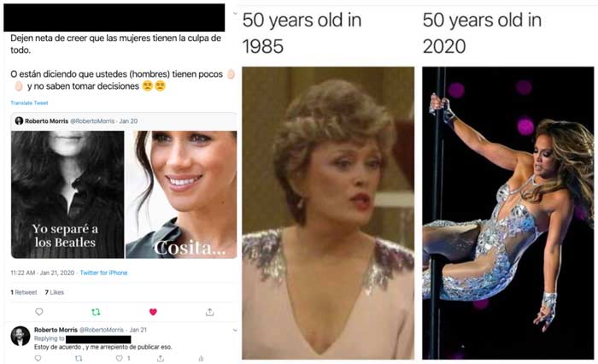Open share icon on Roberto Morris's reply
The height and width of the screenshot is (364, 598).
coord(161,358)
